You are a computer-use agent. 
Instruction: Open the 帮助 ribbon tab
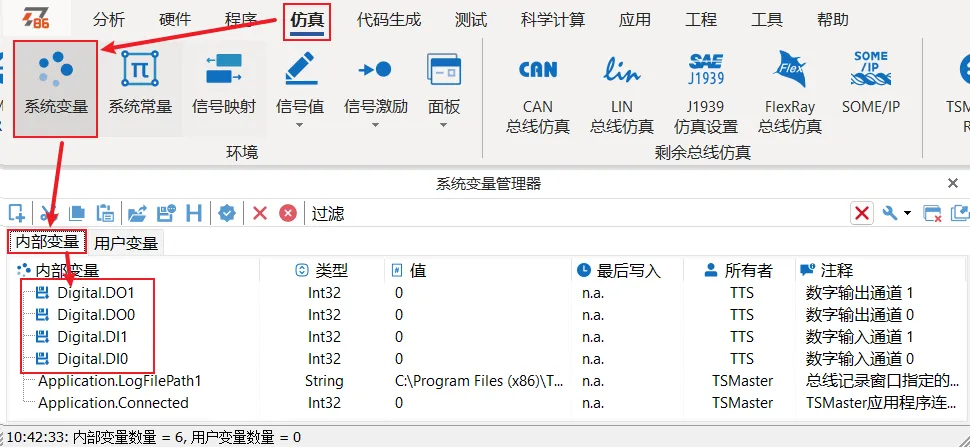point(833,20)
